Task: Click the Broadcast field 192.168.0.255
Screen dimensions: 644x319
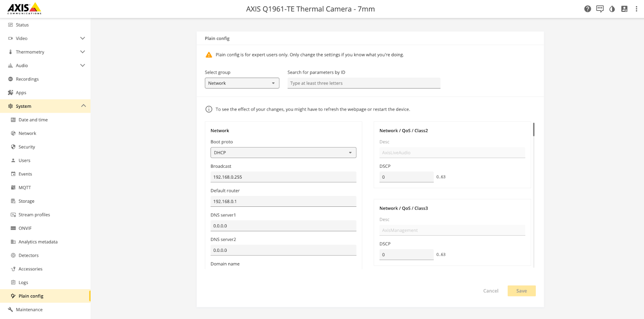Action: click(283, 177)
